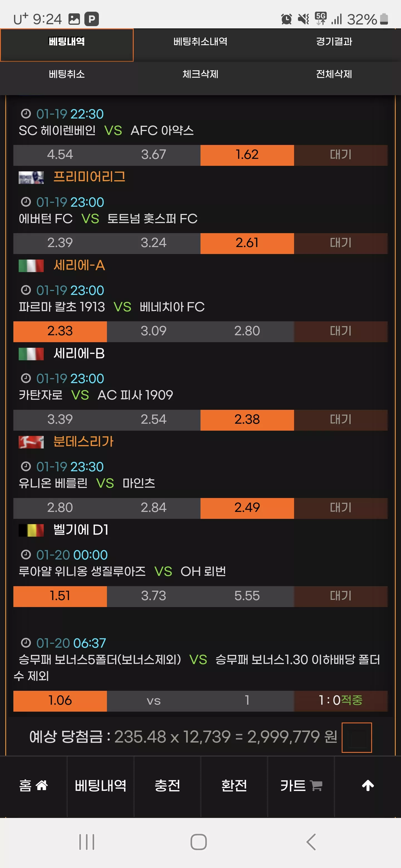Tap the Android recent apps icon
Image resolution: width=401 pixels, height=868 pixels.
click(x=87, y=842)
